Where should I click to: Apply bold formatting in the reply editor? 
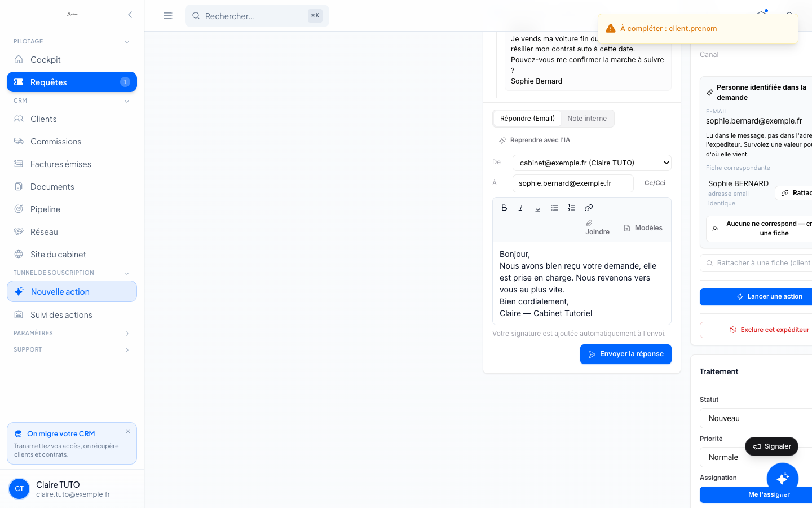tap(504, 208)
